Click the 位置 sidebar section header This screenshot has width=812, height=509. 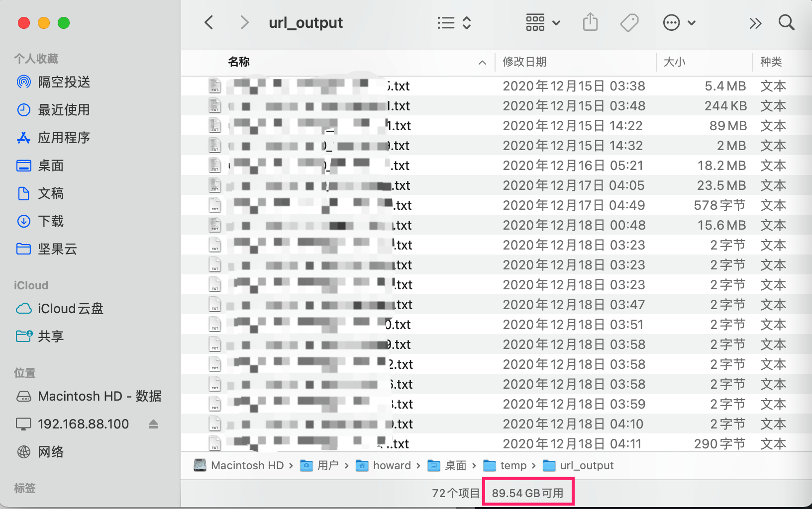click(25, 373)
